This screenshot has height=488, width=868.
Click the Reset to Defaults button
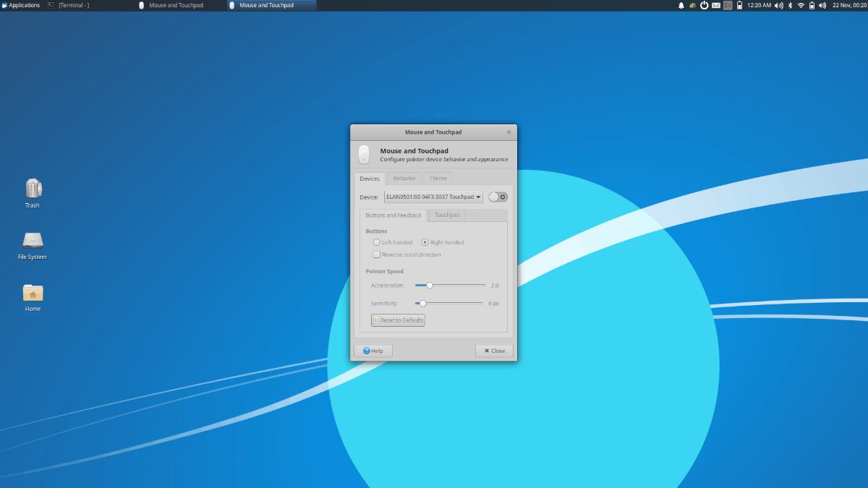point(398,320)
